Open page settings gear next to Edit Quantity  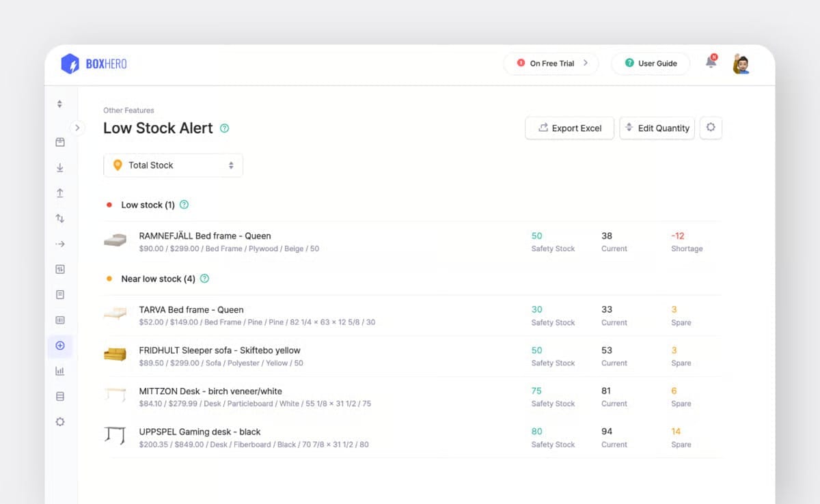coord(711,128)
